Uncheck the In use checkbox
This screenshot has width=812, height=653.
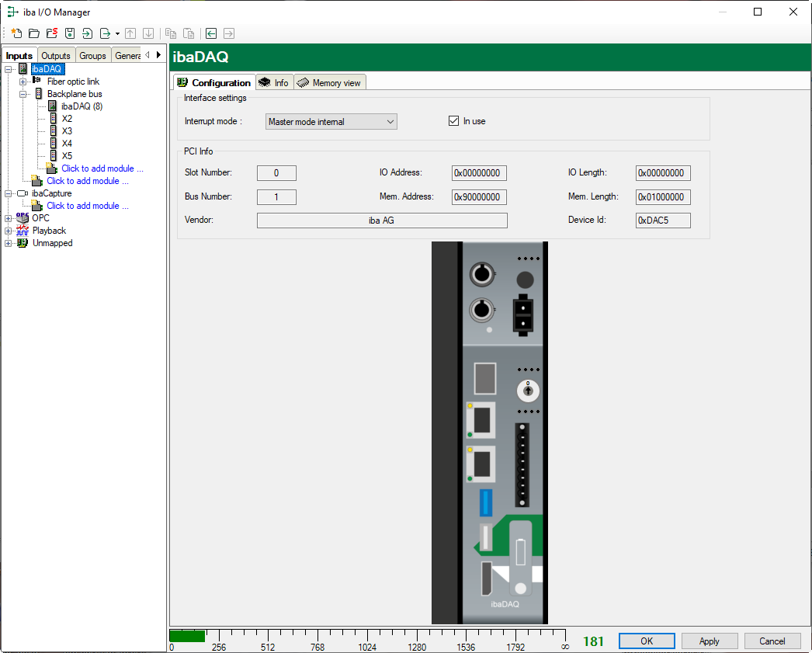pyautogui.click(x=454, y=121)
